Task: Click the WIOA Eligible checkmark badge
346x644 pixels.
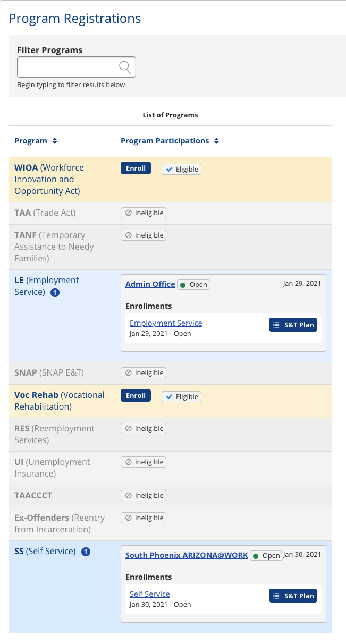Action: click(x=181, y=169)
